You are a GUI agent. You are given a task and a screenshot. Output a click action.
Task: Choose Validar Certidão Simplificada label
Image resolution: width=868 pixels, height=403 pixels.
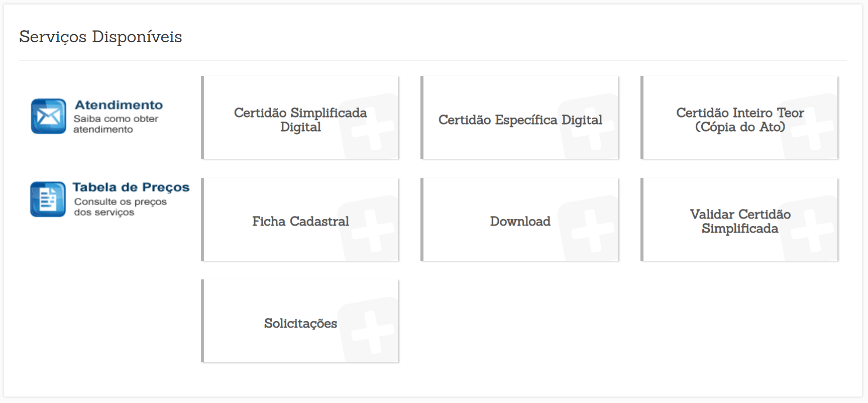[740, 221]
